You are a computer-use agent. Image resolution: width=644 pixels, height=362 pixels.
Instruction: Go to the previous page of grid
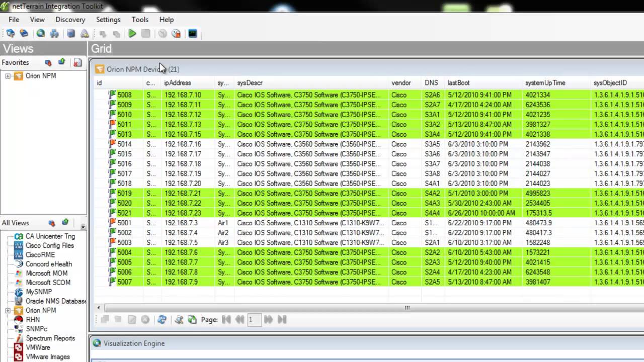(x=239, y=319)
